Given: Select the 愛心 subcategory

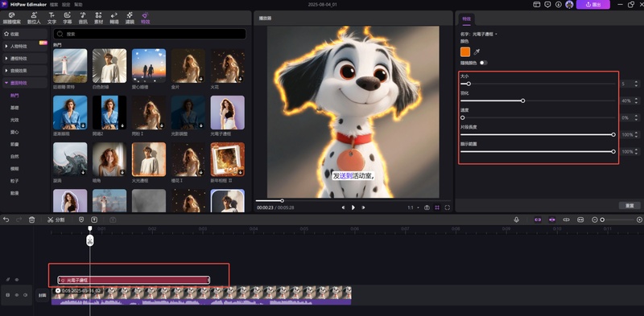Looking at the screenshot, I should pos(14,132).
